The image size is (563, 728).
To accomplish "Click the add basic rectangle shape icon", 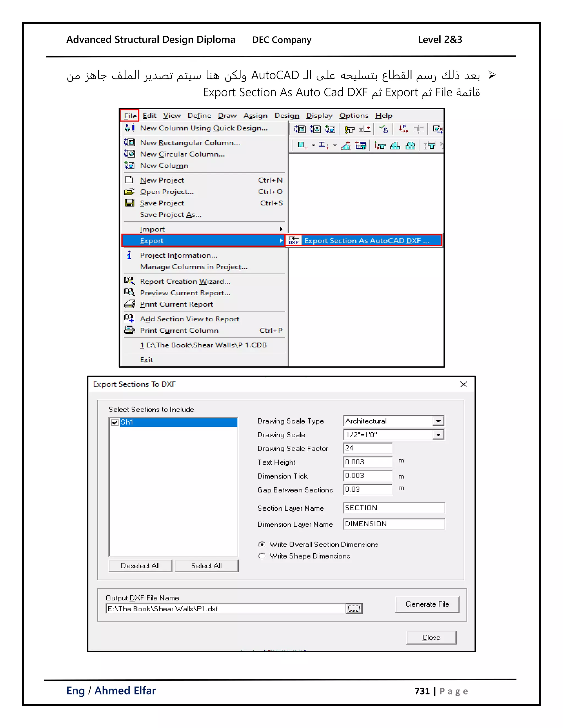I will point(302,145).
